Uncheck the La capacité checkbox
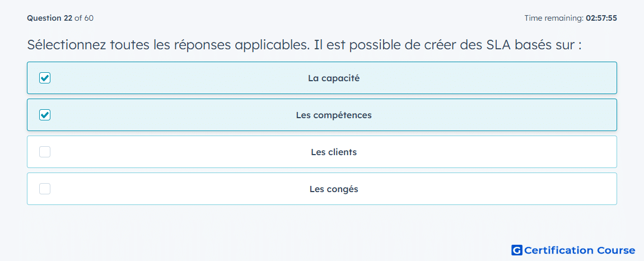The height and width of the screenshot is (261, 644). tap(45, 78)
